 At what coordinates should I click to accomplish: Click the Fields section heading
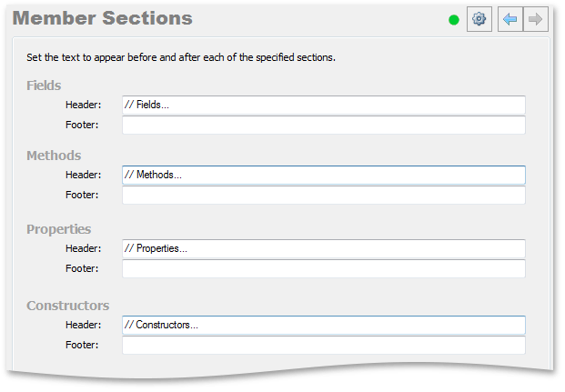coord(44,85)
